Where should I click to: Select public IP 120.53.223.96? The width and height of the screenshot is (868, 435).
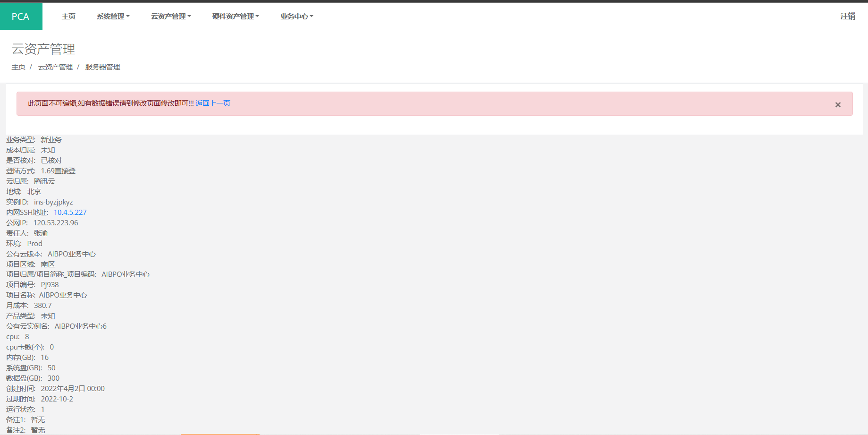tap(56, 223)
